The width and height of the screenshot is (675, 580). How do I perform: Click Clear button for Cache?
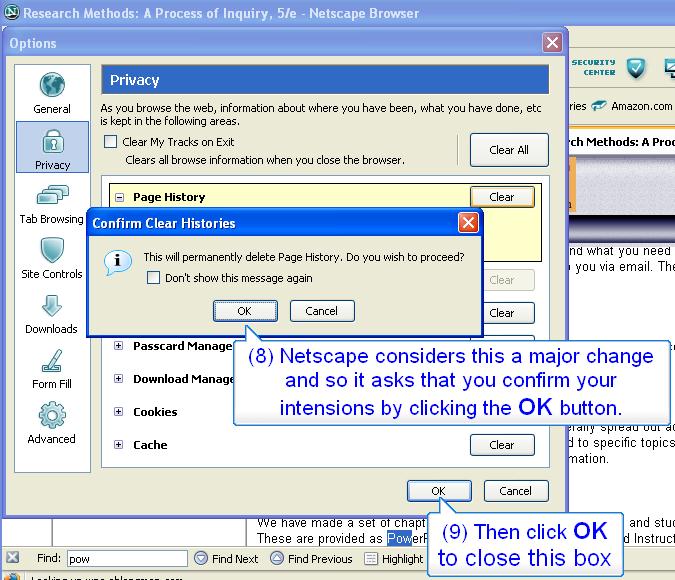point(502,445)
